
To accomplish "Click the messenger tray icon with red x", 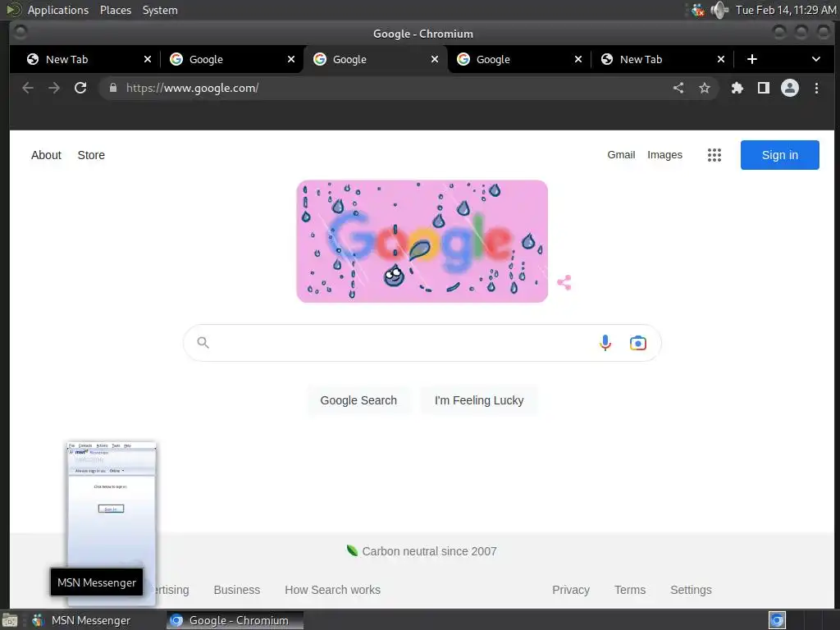I will 697,10.
